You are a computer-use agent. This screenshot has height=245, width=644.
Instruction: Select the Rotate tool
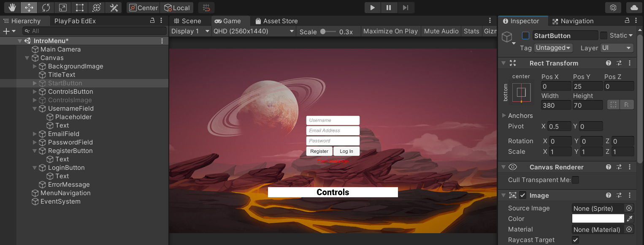46,8
